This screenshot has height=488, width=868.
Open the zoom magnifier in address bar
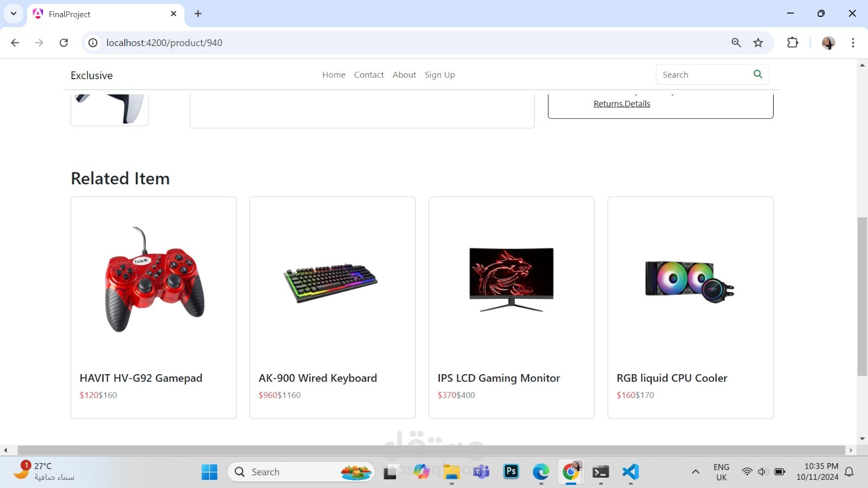[x=736, y=43]
